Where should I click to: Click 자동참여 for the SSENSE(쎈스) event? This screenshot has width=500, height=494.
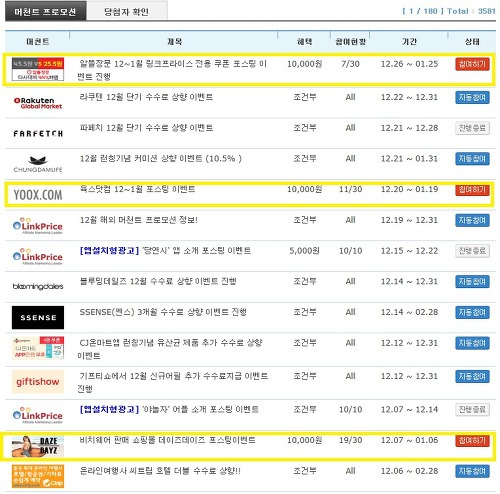[472, 312]
